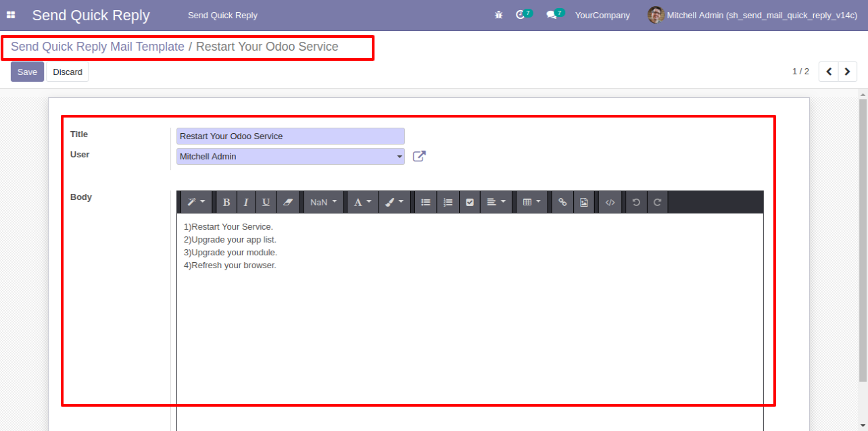This screenshot has width=868, height=431.
Task: Open the insert table dropdown
Action: [x=532, y=202]
